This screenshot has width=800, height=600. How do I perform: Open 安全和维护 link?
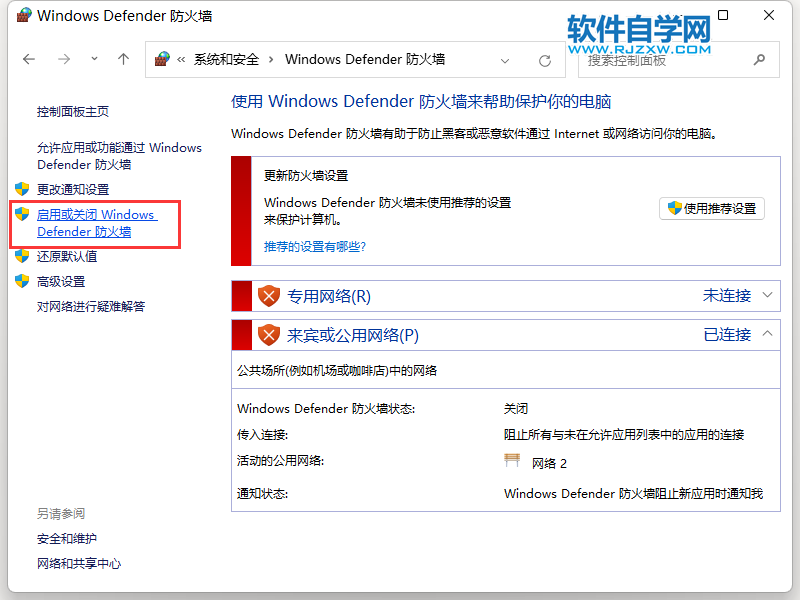[67, 538]
